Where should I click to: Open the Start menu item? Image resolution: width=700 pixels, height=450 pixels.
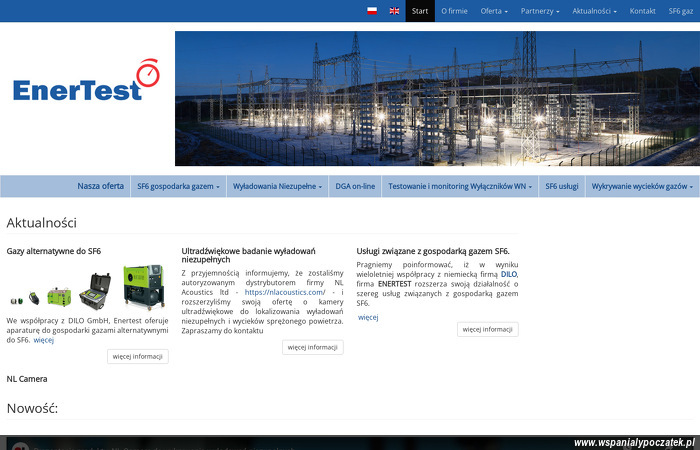tap(420, 11)
